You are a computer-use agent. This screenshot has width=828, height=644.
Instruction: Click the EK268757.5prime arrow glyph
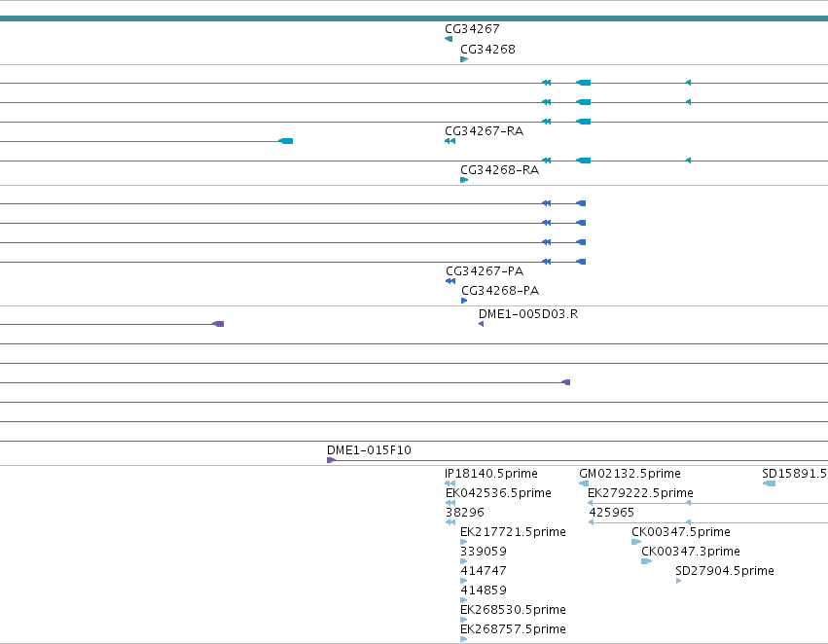(464, 639)
